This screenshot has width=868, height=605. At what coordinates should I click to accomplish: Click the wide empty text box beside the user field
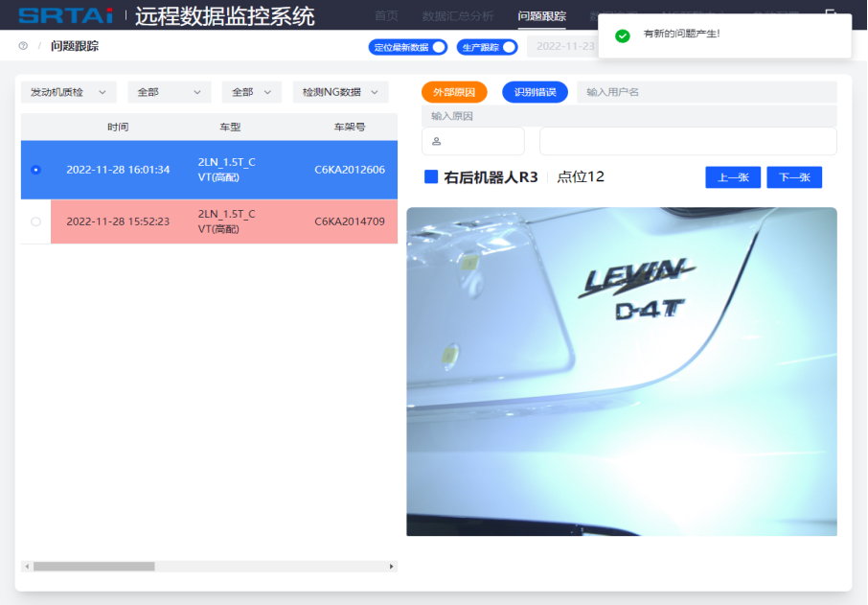click(x=688, y=141)
